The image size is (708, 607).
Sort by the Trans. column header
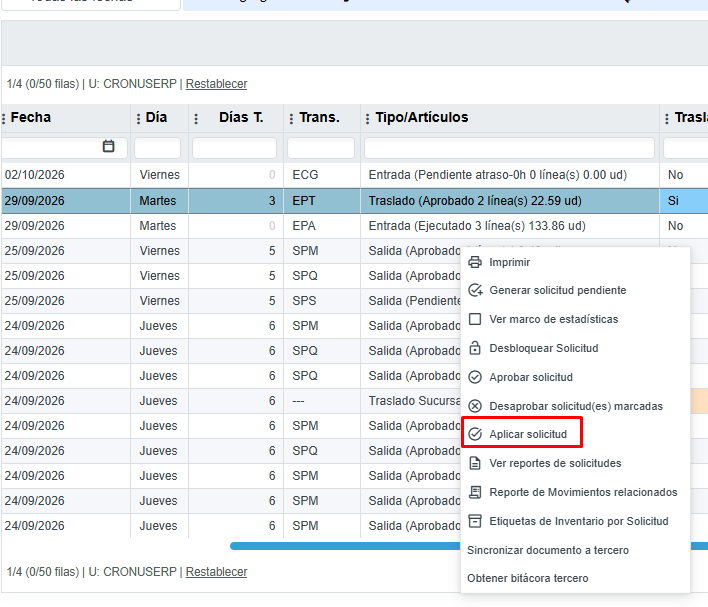click(x=319, y=117)
